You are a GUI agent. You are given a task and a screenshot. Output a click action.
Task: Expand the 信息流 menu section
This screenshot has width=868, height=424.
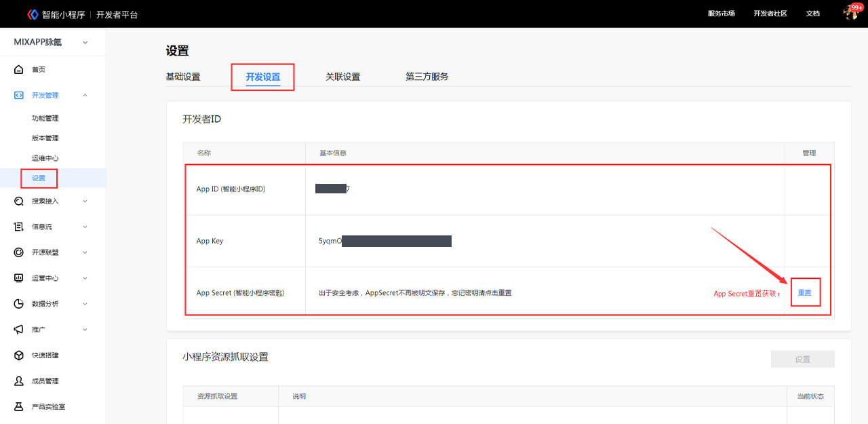[x=85, y=227]
